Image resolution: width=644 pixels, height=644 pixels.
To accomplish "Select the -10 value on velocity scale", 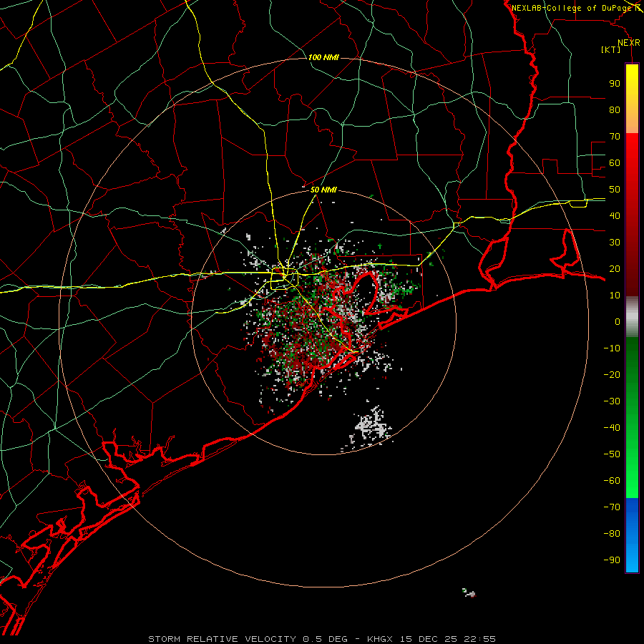I will point(612,348).
